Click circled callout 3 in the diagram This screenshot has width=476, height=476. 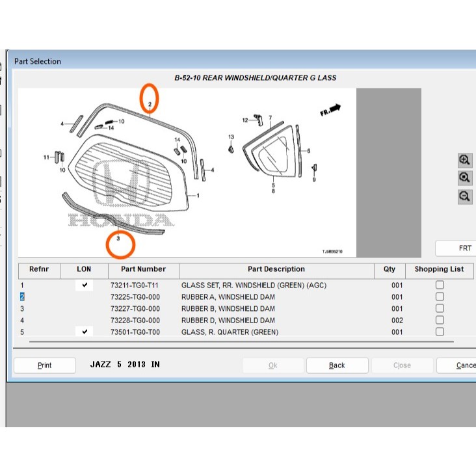[118, 239]
